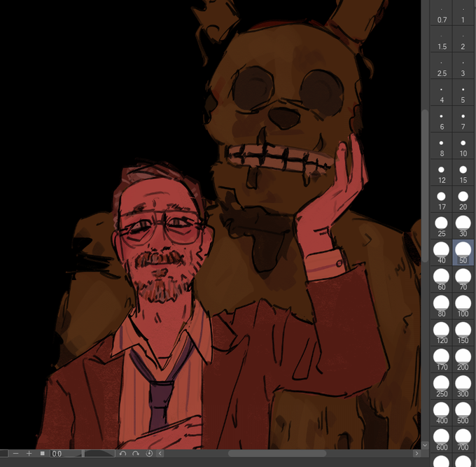476x467 pixels.
Task: Select brush size 1.5
Action: [442, 39]
